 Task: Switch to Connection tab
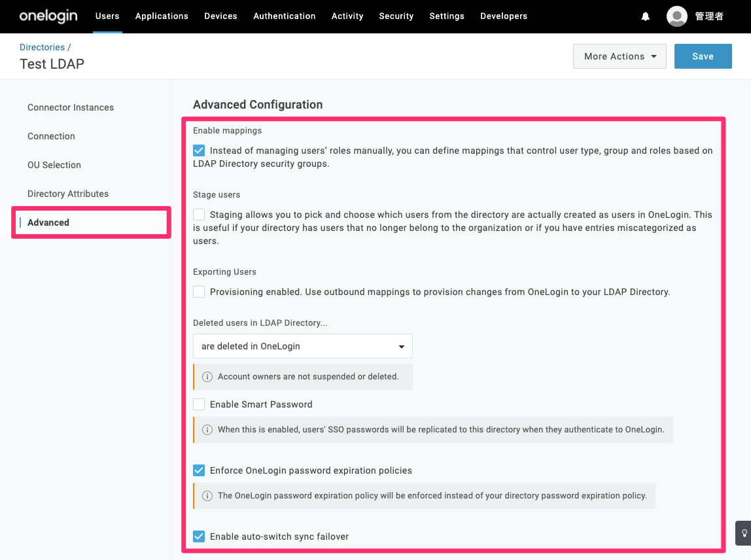(x=51, y=136)
